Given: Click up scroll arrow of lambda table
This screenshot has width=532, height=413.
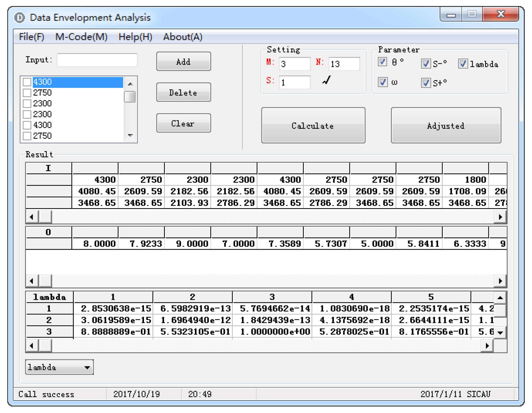Looking at the screenshot, I should point(500,298).
